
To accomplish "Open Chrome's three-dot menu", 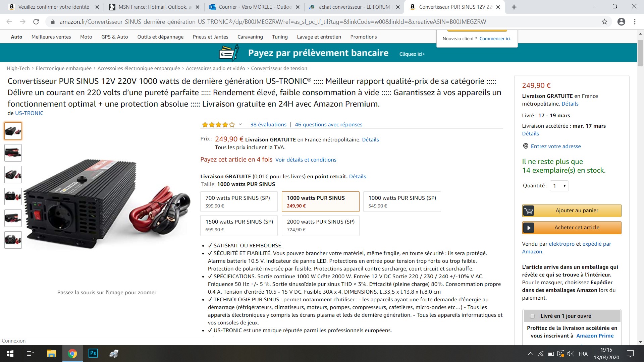I will [635, 22].
